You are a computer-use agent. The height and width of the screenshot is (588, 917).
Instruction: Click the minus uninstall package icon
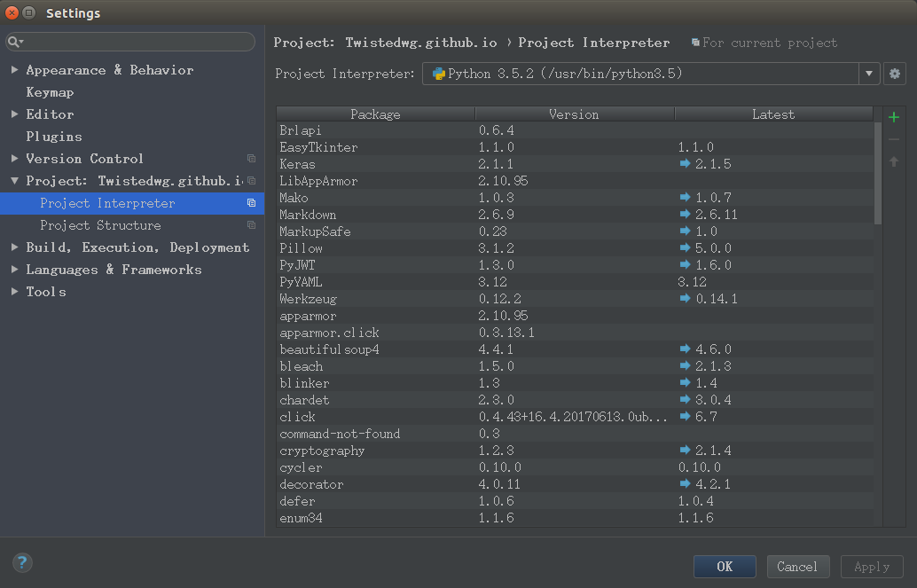tap(894, 139)
